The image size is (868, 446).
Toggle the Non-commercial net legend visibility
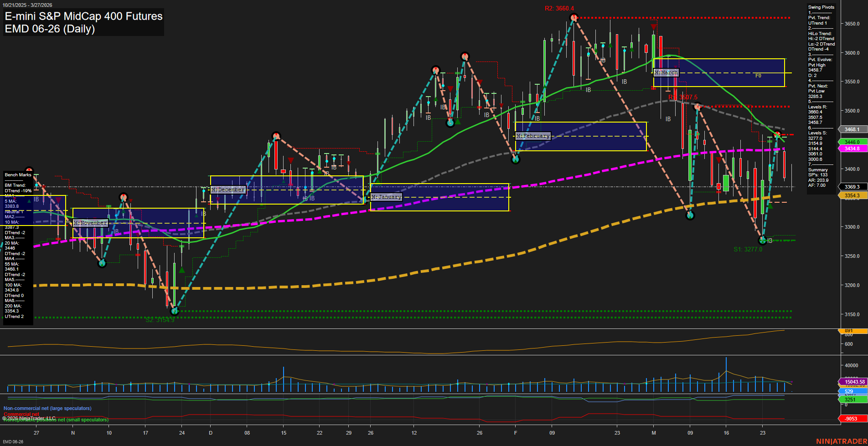pyautogui.click(x=47, y=408)
